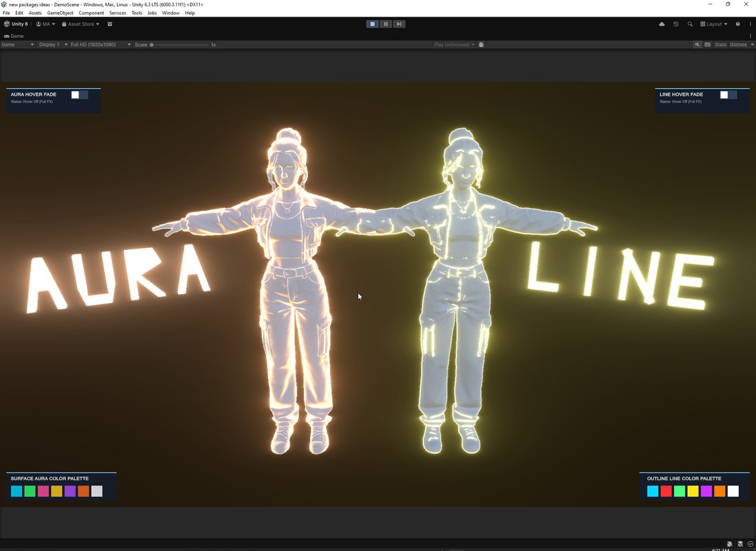Open the Asset Store dropdown
Screen dimensions: 756x551
[x=81, y=24]
